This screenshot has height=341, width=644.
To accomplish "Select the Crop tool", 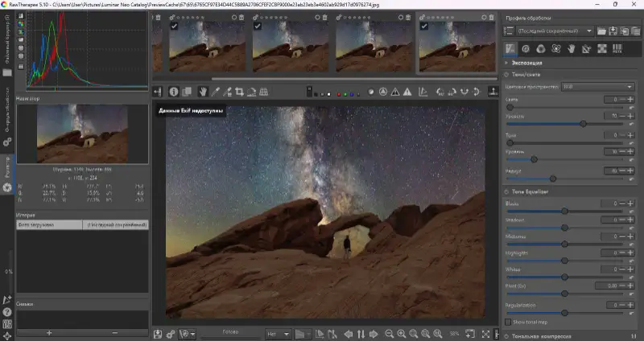I will coord(239,92).
